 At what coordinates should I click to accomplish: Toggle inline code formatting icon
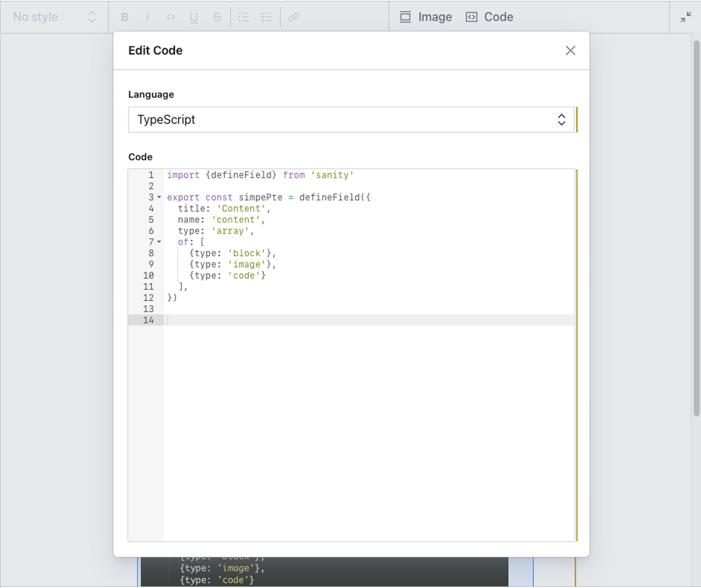[x=171, y=17]
